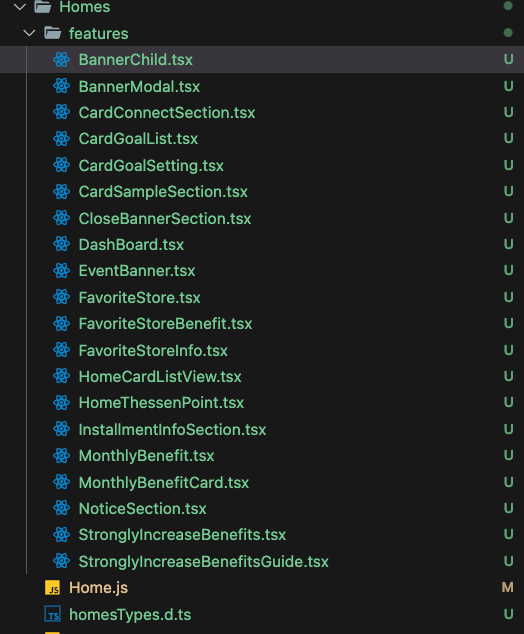Viewport: 524px width, 634px height.
Task: Collapse the Homes folder chevron
Action: (20, 6)
